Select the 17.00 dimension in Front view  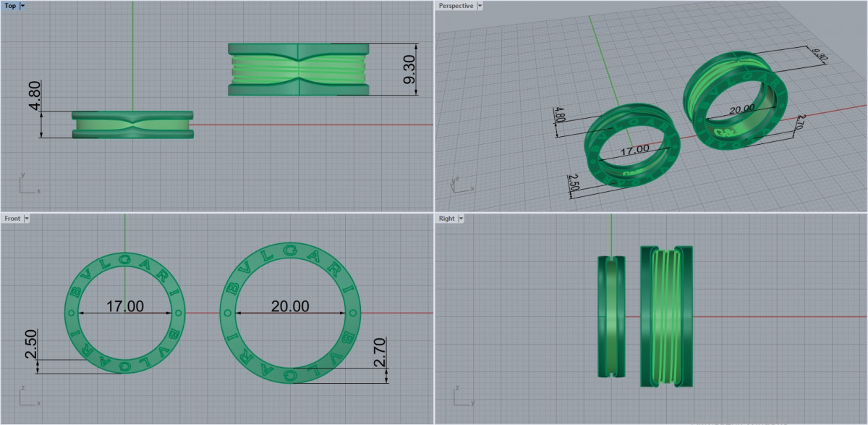tap(125, 306)
